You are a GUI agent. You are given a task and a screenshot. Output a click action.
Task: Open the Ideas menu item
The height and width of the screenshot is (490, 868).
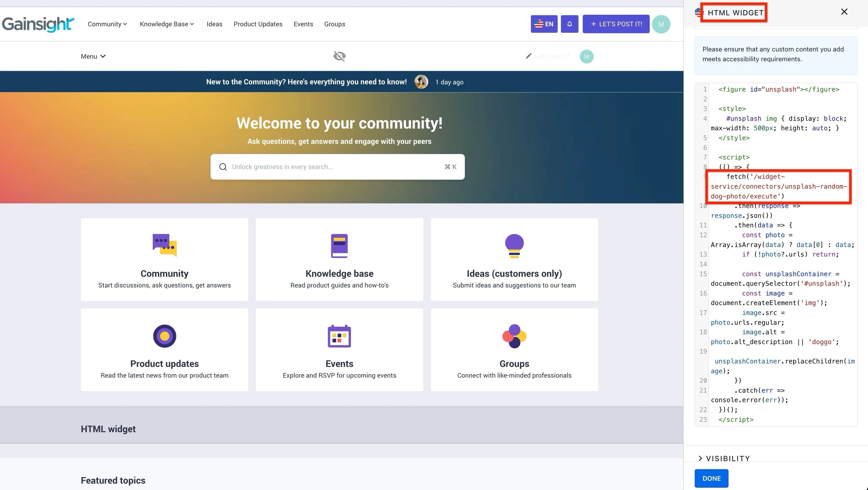(x=214, y=24)
